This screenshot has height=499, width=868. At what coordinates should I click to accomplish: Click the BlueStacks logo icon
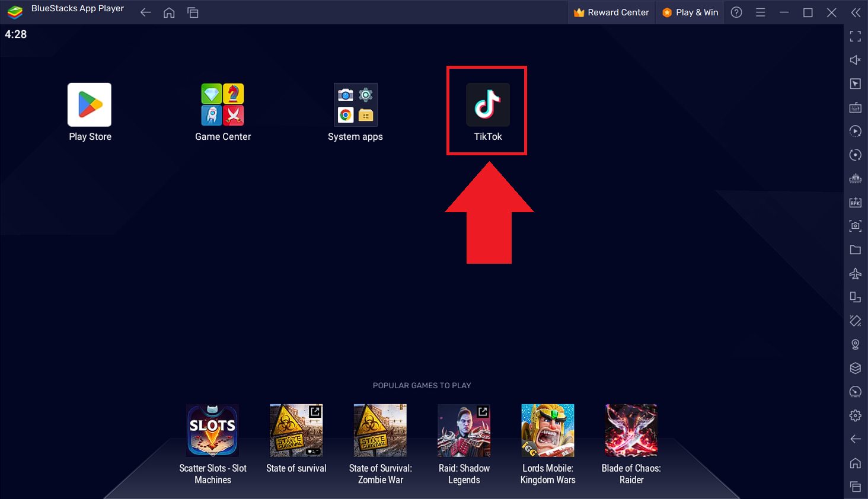pyautogui.click(x=15, y=12)
